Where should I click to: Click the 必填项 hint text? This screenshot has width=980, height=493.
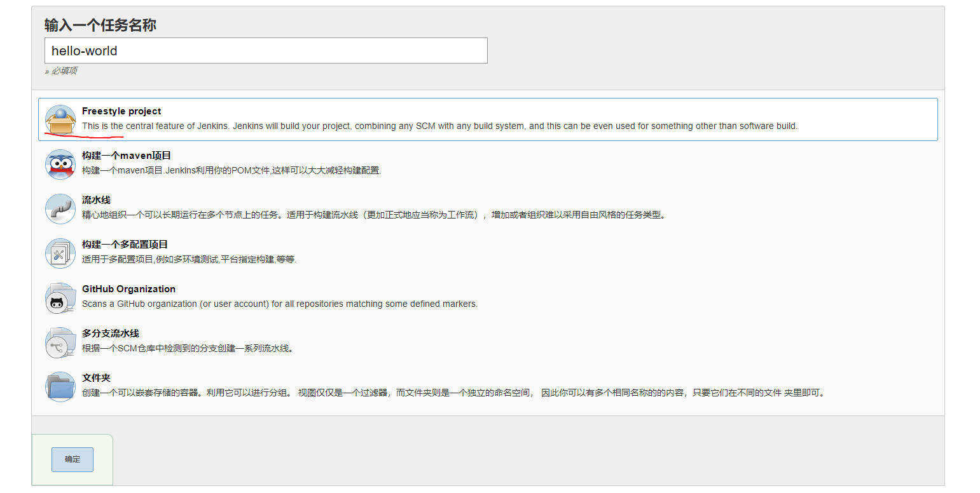(61, 71)
